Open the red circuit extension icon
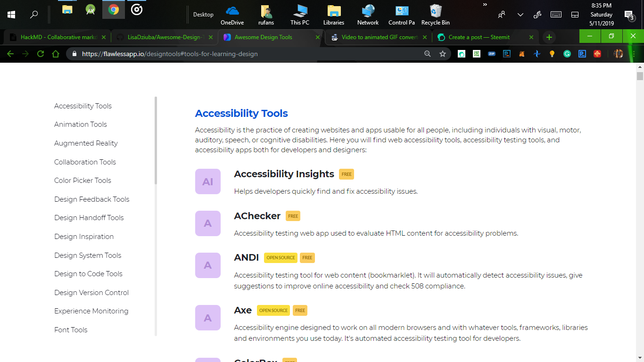The width and height of the screenshot is (644, 362). 597,54
